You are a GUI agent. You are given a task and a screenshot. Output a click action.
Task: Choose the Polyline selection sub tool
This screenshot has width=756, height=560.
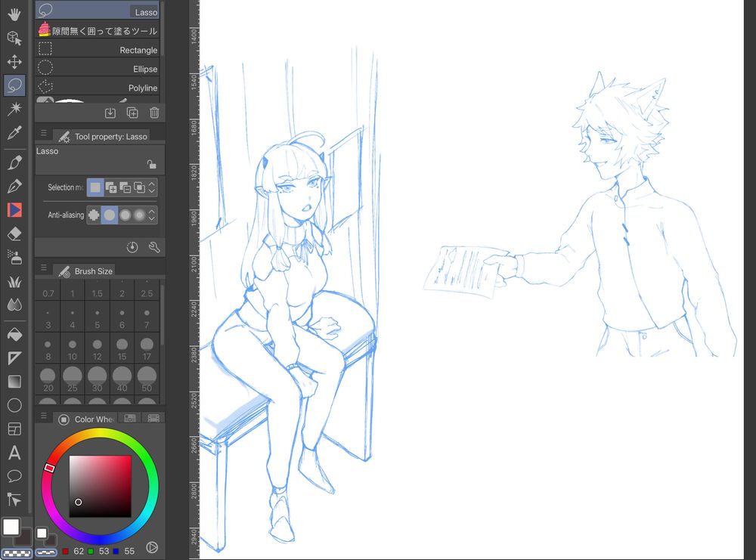point(98,87)
